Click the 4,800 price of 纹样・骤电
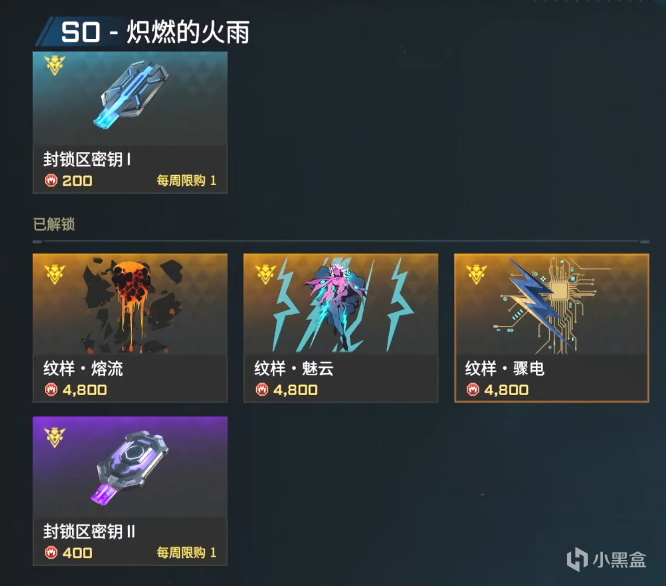The height and width of the screenshot is (586, 666). (506, 390)
